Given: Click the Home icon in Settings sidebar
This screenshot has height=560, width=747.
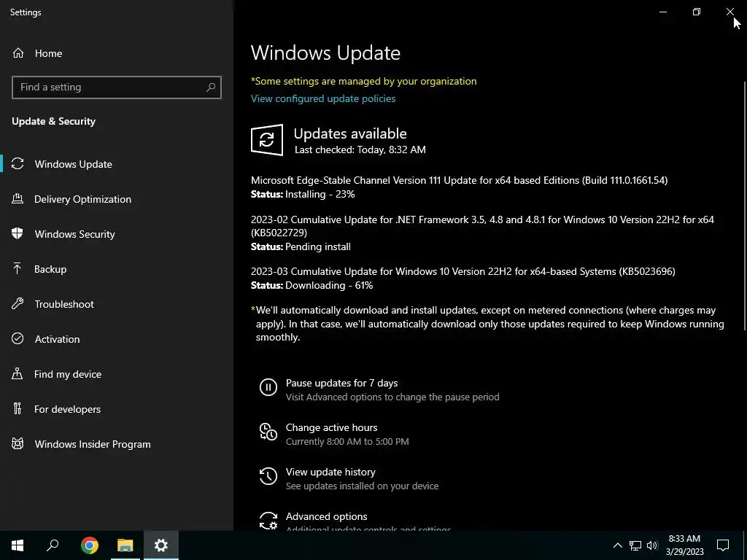Looking at the screenshot, I should pyautogui.click(x=18, y=52).
